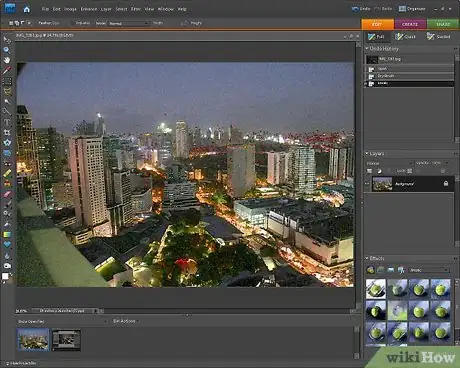Select the Rectangular Marquee tool
Screen dimensions: 460x368
tap(7, 81)
